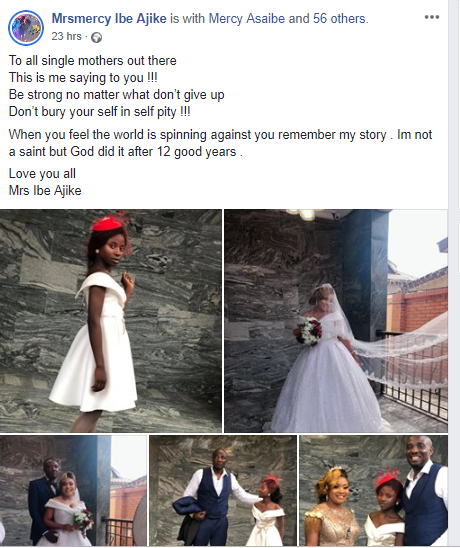Open Mrsmercy Ibe Ajike profile link
The width and height of the screenshot is (460, 548).
click(x=109, y=19)
